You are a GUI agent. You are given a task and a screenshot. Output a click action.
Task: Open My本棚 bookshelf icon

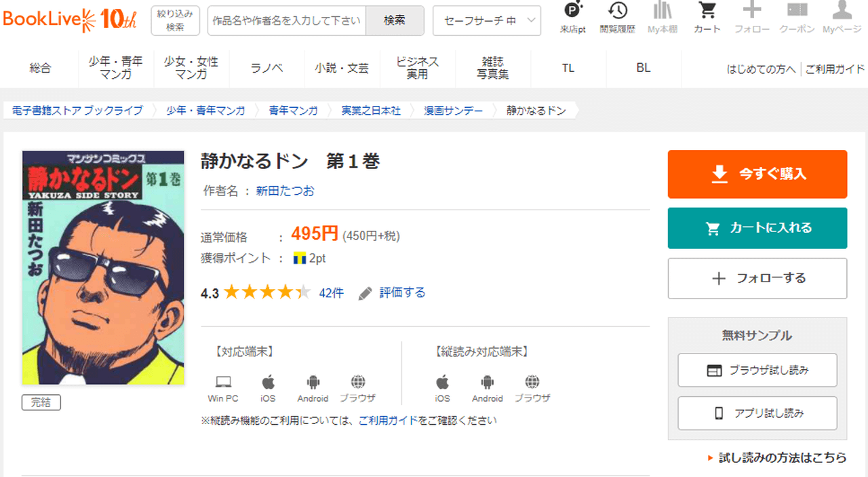663,11
